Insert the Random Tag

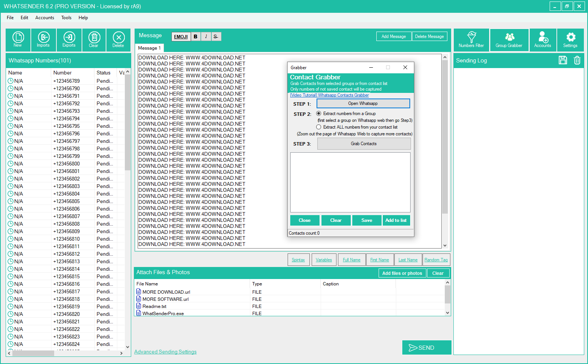pos(436,260)
